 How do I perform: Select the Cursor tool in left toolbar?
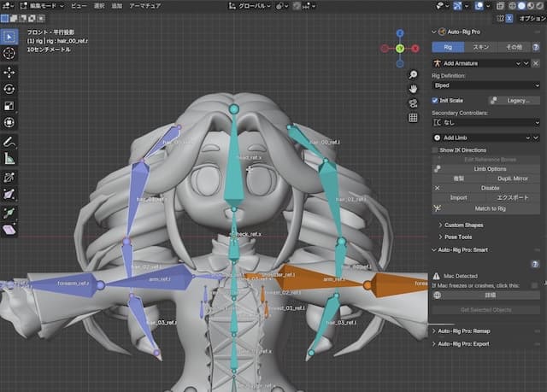coord(9,53)
